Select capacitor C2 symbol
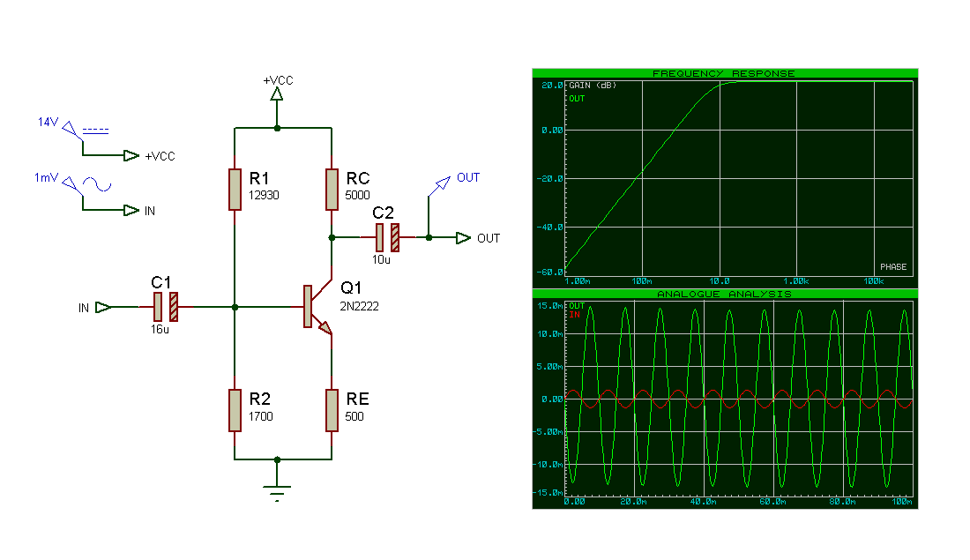Screen dimensions: 970x560 tap(387, 237)
